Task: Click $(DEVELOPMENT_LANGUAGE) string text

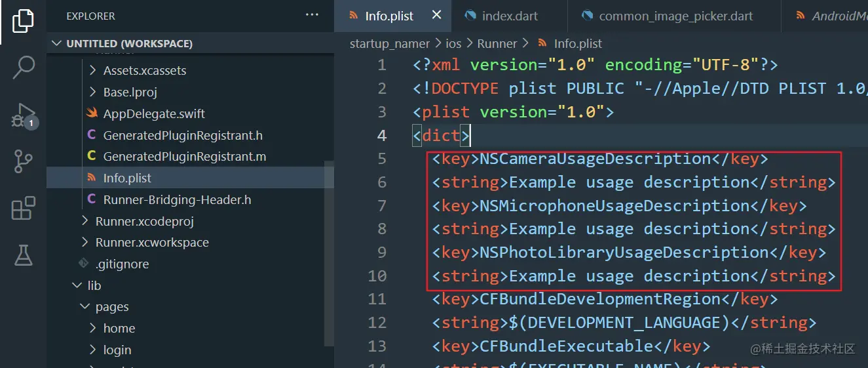Action: [619, 323]
